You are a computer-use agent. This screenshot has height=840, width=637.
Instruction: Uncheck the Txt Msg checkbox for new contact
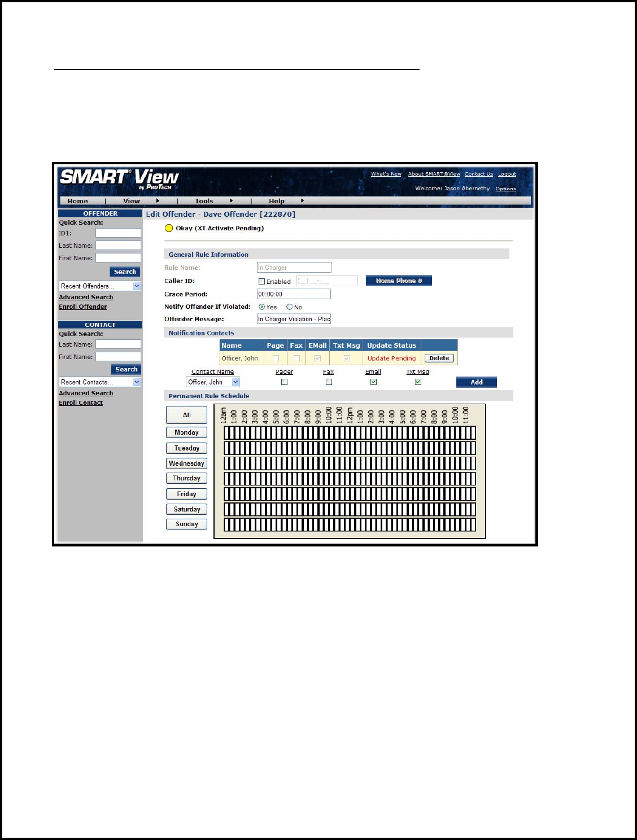418,382
